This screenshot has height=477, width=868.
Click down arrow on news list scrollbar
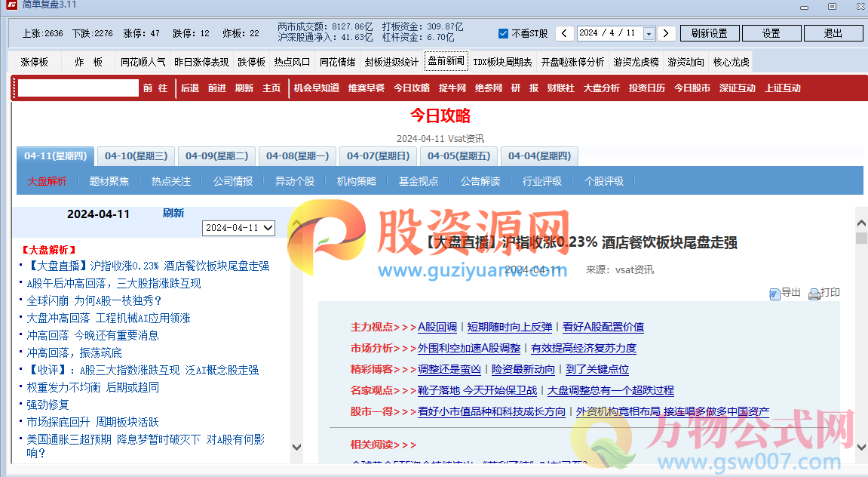coord(296,447)
